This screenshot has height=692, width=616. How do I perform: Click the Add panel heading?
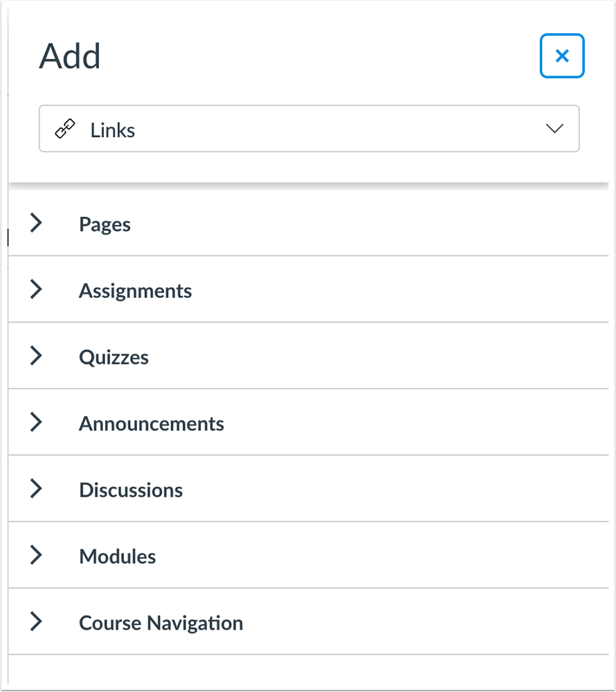point(70,56)
